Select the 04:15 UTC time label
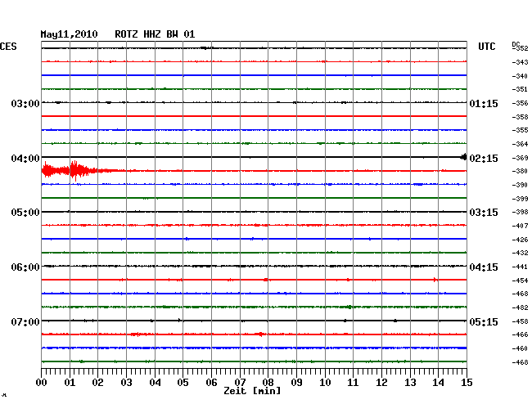 click(x=484, y=267)
